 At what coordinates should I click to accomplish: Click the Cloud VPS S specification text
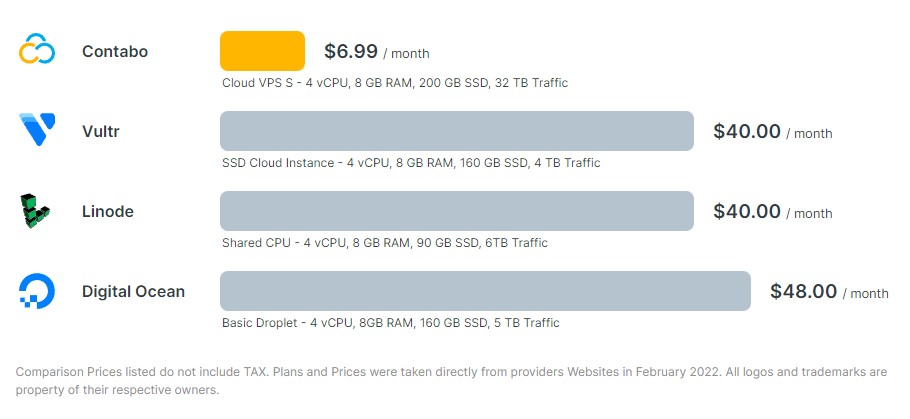[x=395, y=83]
